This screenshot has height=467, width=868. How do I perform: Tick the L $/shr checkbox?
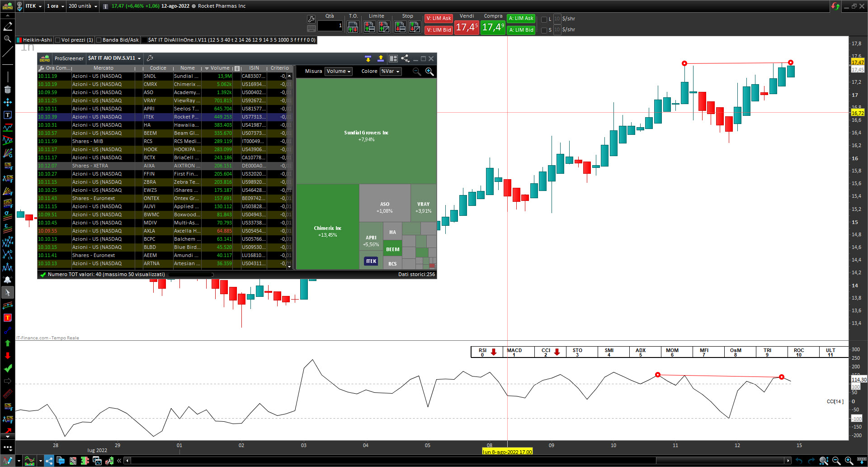(x=544, y=19)
